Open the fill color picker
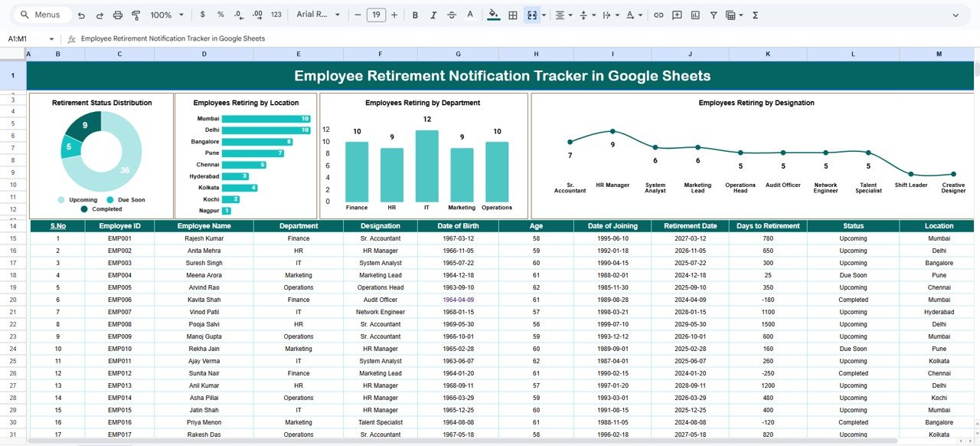The width and height of the screenshot is (980, 446). [493, 15]
